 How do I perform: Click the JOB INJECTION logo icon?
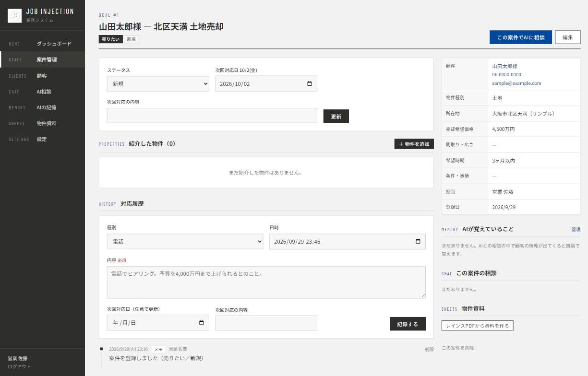15,16
